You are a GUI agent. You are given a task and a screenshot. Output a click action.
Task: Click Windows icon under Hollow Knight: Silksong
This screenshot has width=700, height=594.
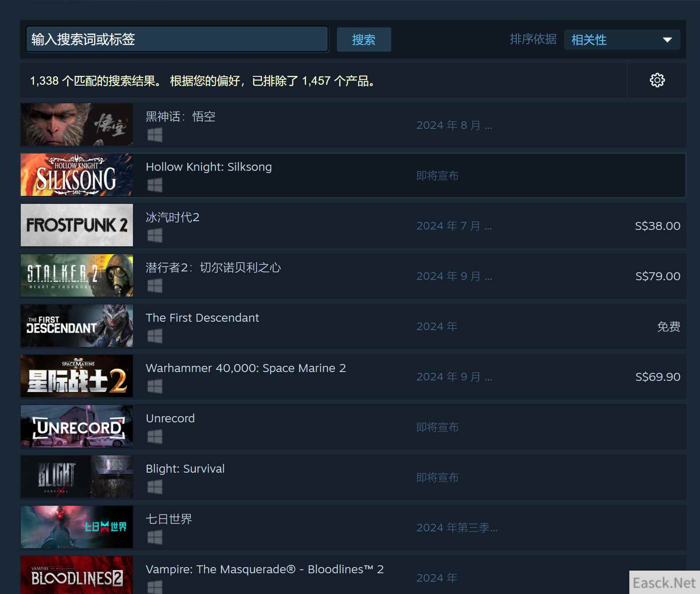point(155,185)
